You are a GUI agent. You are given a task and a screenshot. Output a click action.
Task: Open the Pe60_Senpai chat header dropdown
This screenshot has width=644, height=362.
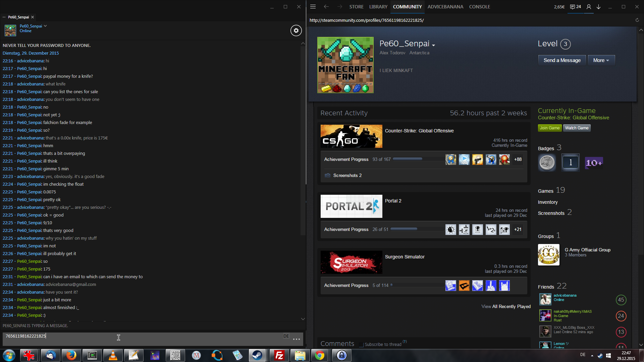[x=45, y=26]
